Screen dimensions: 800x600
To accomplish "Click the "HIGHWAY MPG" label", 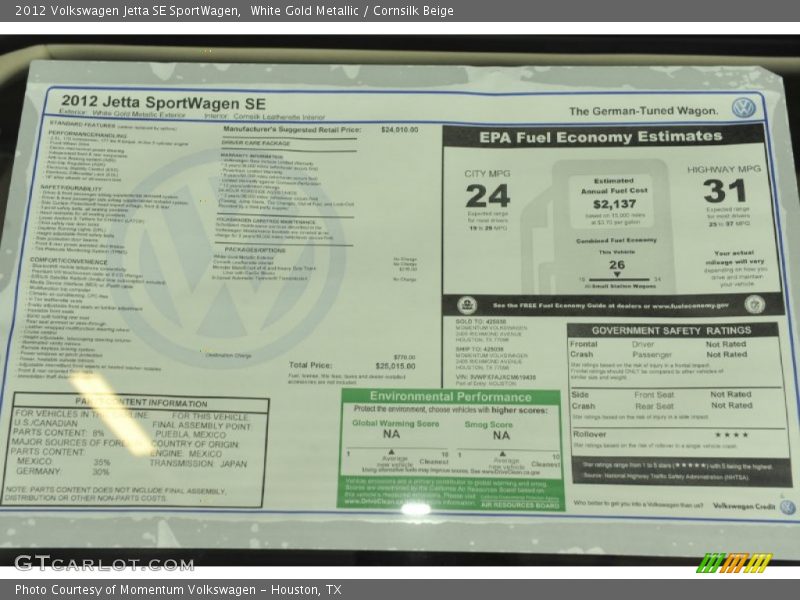I will (x=724, y=169).
